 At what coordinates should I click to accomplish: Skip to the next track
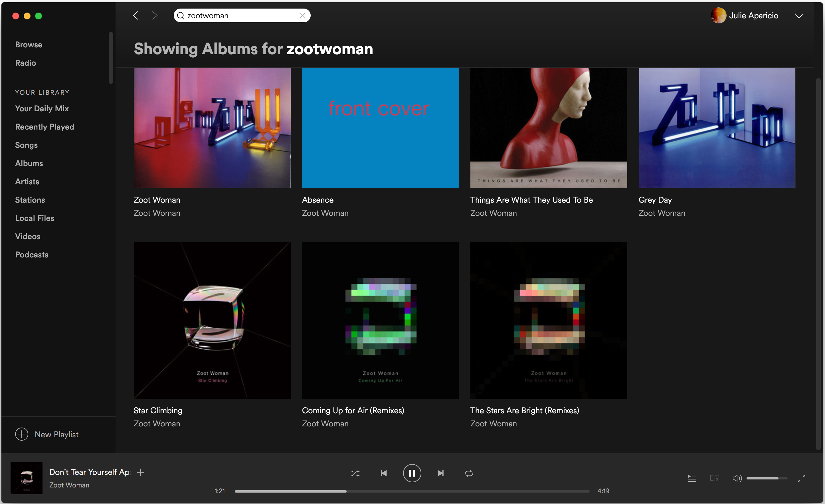tap(441, 473)
